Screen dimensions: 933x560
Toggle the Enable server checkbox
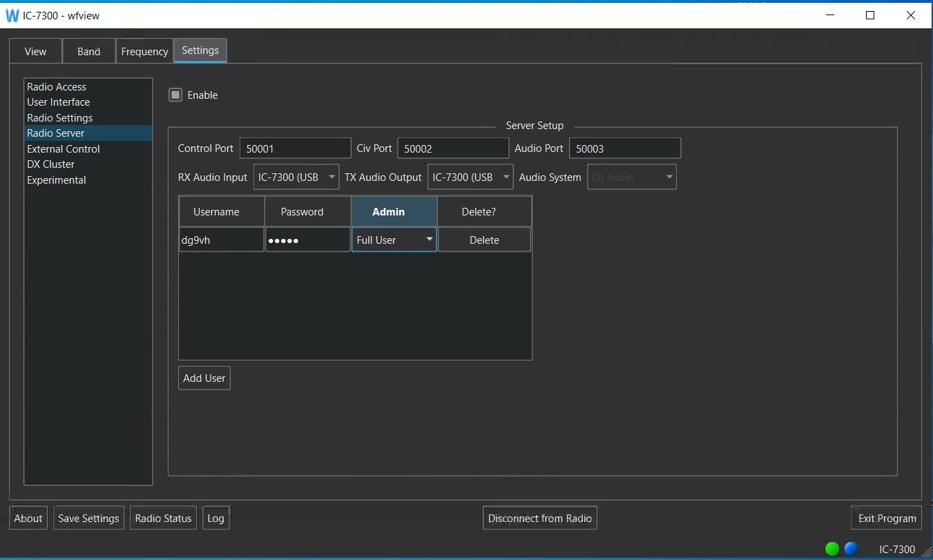tap(175, 95)
